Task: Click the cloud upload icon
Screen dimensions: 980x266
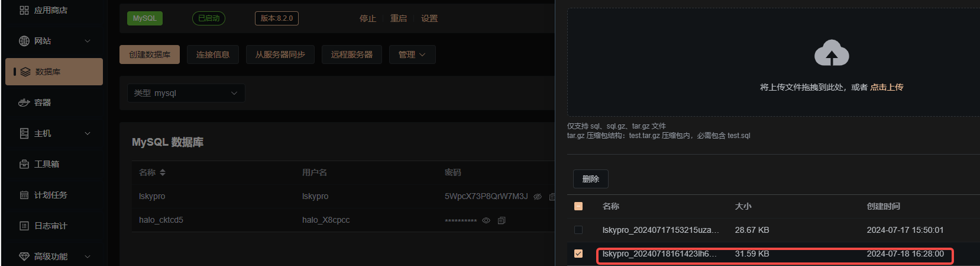Action: (832, 53)
